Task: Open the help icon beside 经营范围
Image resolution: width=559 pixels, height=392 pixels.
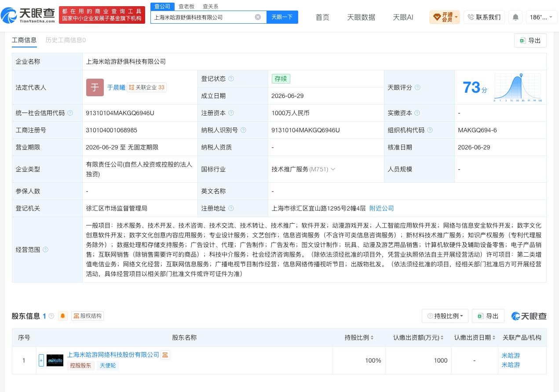Action: (x=45, y=250)
